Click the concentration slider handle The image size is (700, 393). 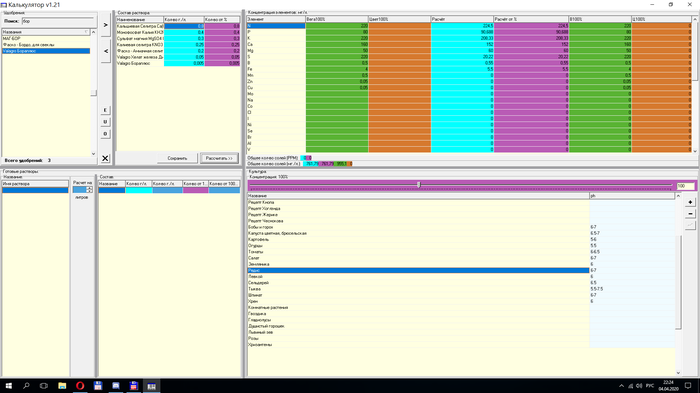[419, 184]
